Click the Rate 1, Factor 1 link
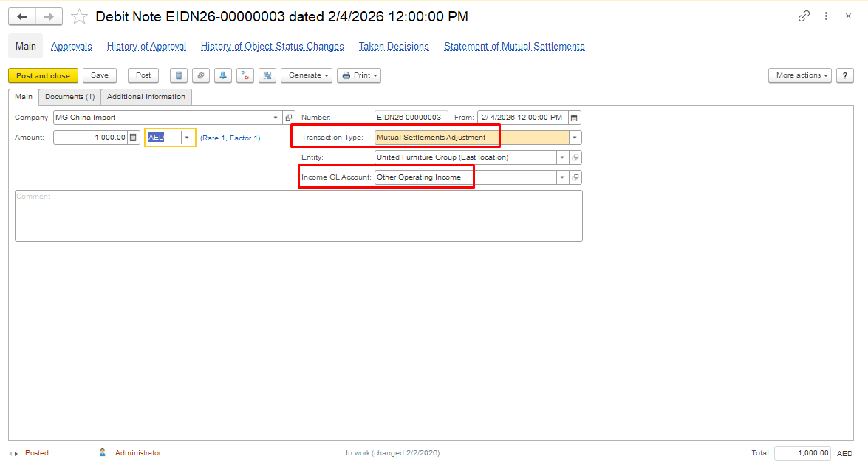The width and height of the screenshot is (868, 468). click(x=230, y=138)
